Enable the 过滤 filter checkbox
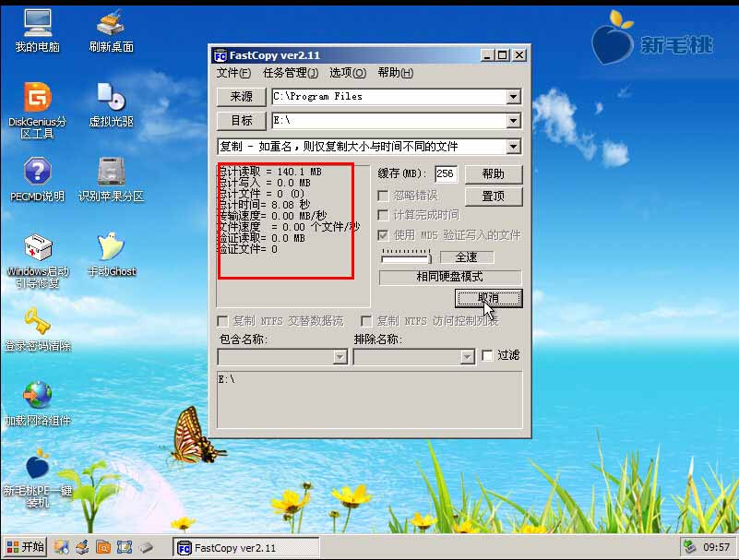 (487, 355)
